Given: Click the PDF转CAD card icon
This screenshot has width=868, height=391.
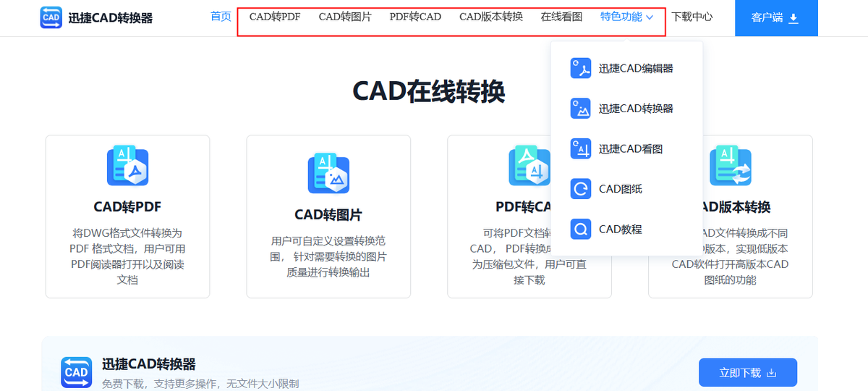Looking at the screenshot, I should click(529, 165).
